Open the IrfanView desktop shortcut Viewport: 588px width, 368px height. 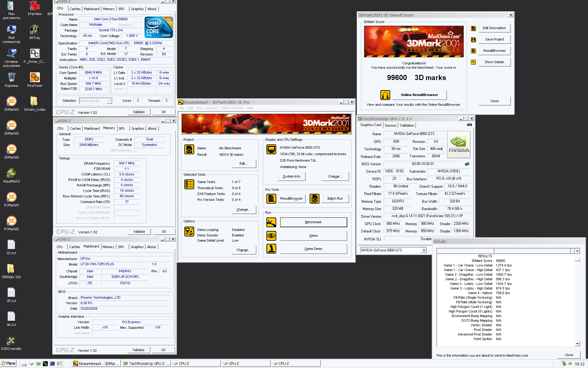click(x=35, y=8)
